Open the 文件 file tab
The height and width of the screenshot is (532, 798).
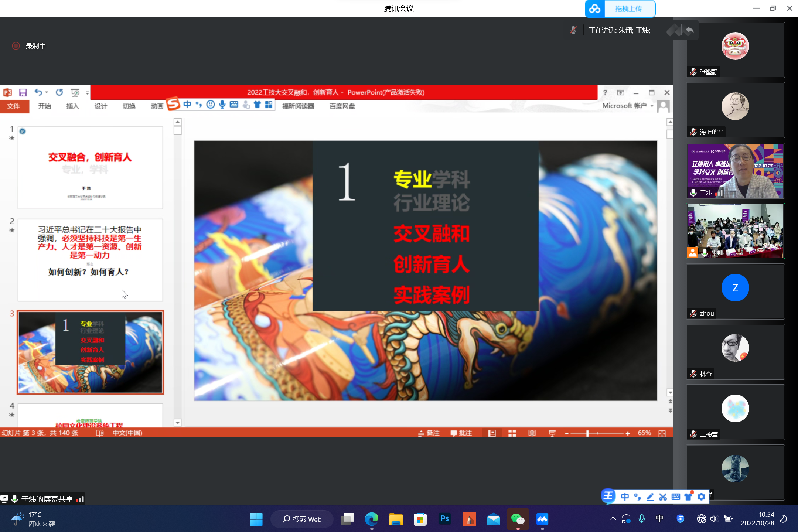[14, 106]
